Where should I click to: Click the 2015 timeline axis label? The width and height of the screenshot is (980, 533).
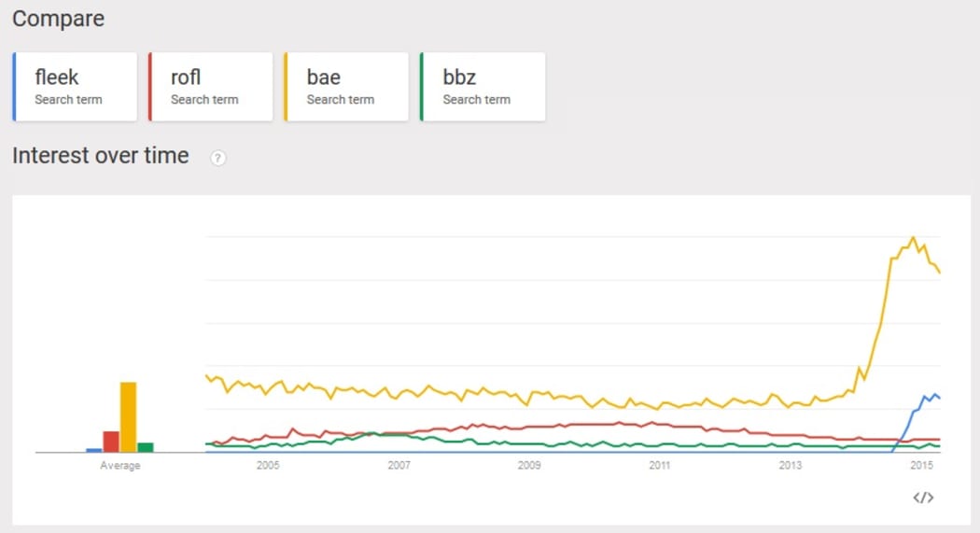coord(921,466)
